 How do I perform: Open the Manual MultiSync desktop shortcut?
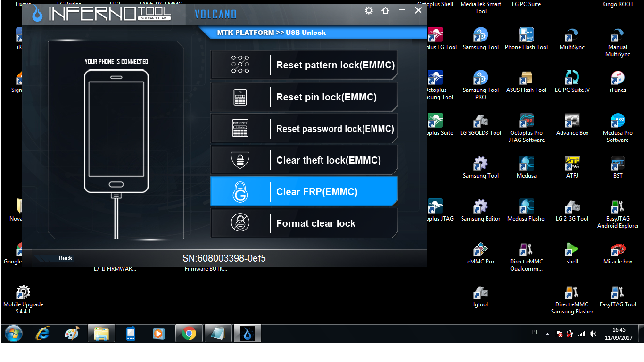pos(618,42)
